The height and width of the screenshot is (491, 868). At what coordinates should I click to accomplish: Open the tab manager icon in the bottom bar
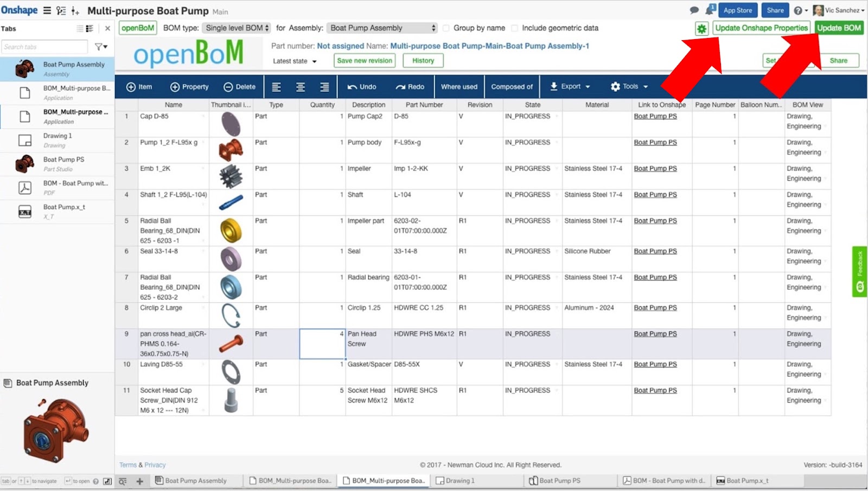tap(123, 481)
